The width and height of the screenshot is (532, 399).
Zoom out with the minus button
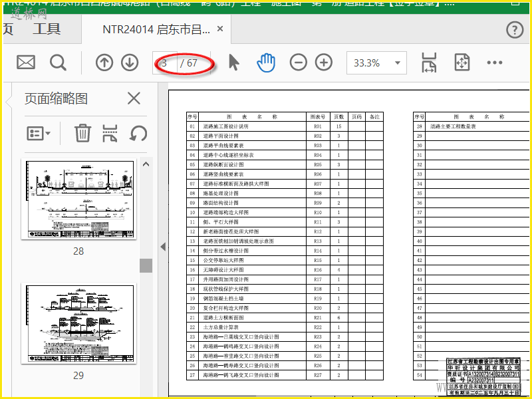point(298,63)
